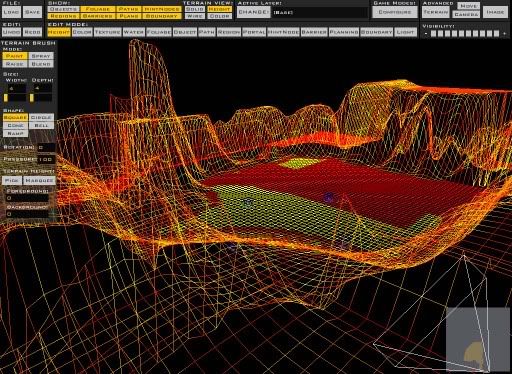This screenshot has width=512, height=374.
Task: Switch to Texture edit mode
Action: [x=107, y=32]
